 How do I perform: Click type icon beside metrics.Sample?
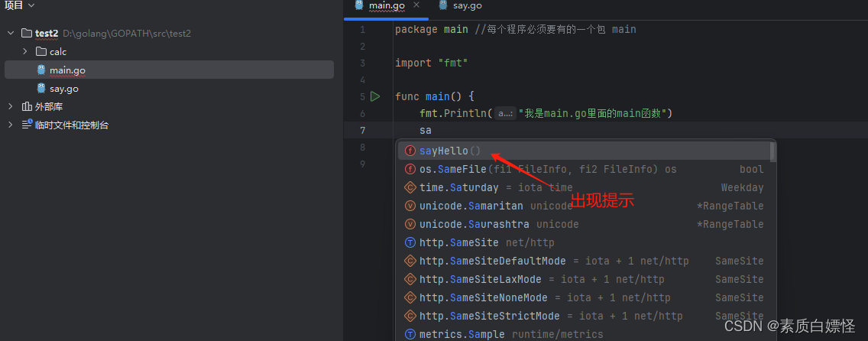(x=410, y=334)
